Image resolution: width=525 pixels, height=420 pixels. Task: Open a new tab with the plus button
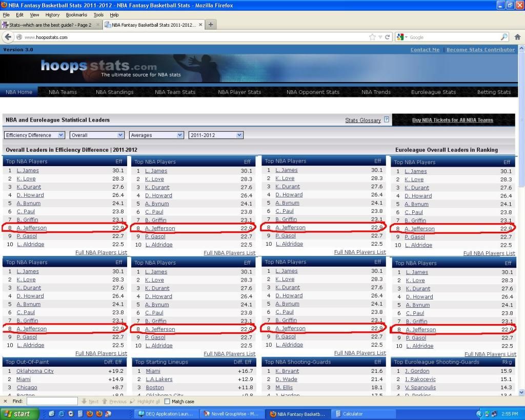pyautogui.click(x=211, y=25)
